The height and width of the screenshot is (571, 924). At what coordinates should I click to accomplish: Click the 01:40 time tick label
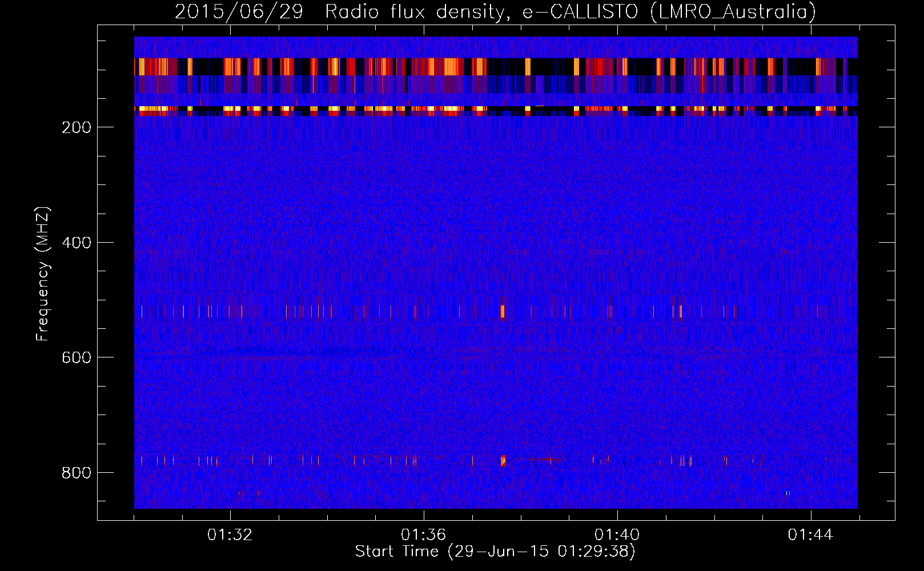(x=617, y=535)
